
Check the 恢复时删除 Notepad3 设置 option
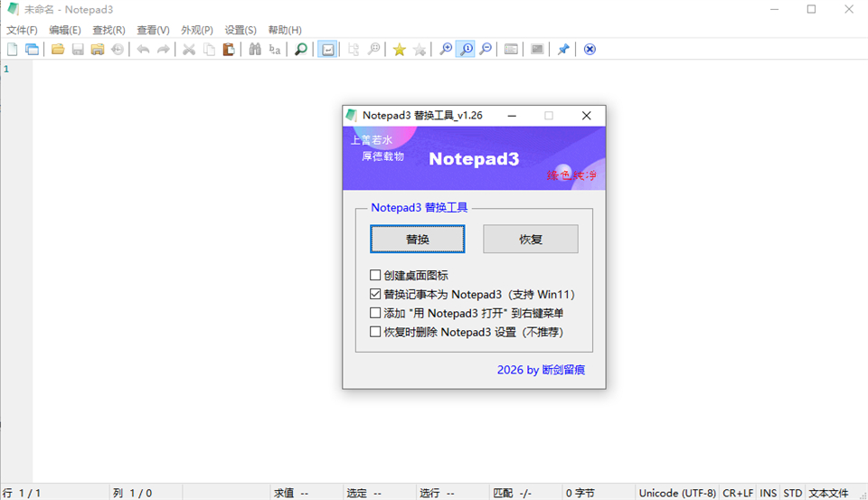pos(375,333)
